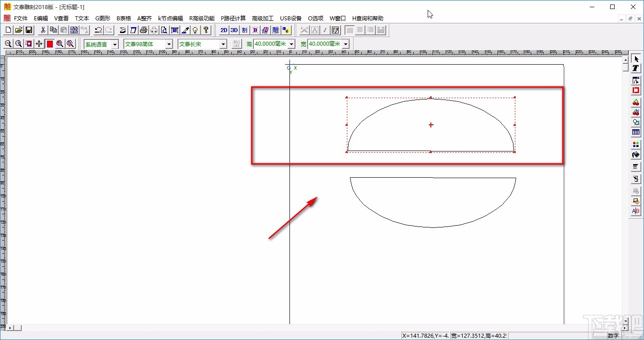Click inside the width 40.0000毫米 field
This screenshot has height=340, width=644.
(325, 44)
